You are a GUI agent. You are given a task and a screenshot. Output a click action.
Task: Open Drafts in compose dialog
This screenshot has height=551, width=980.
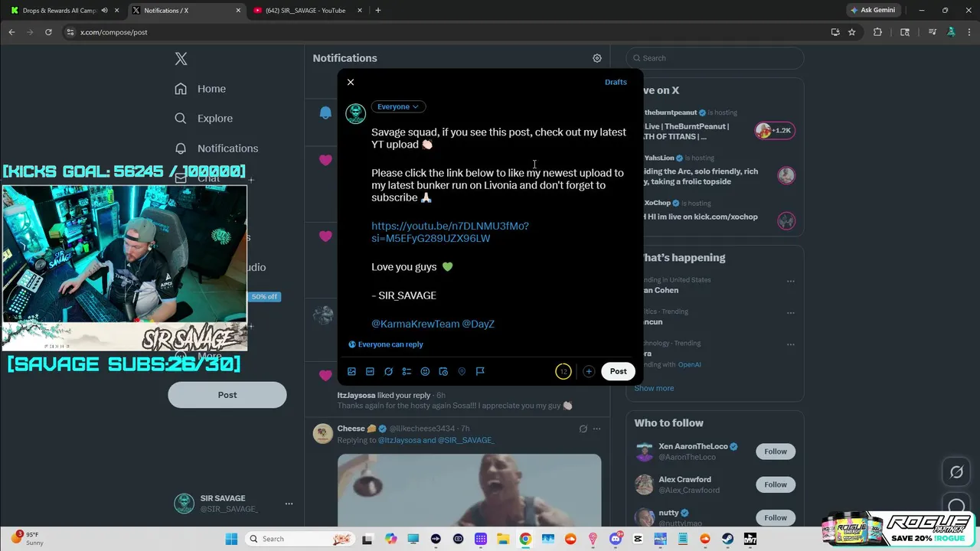pyautogui.click(x=616, y=82)
